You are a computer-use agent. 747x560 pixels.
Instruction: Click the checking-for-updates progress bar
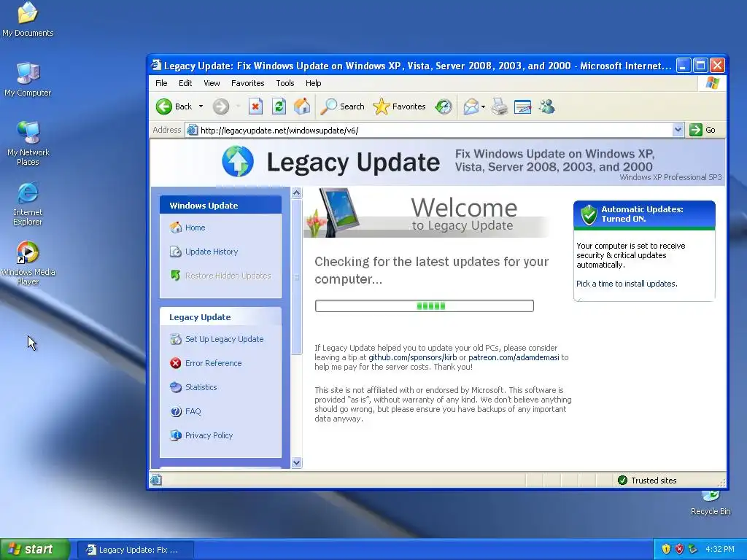point(424,306)
